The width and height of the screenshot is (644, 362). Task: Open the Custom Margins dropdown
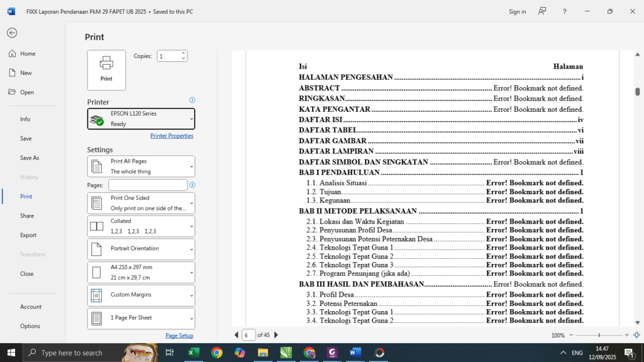pos(140,295)
